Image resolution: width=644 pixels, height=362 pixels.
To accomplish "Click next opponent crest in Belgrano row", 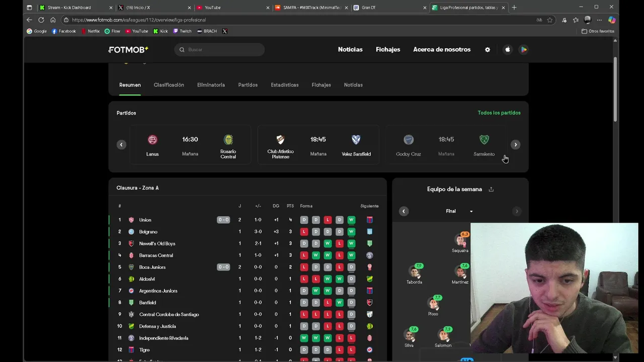I will [370, 232].
